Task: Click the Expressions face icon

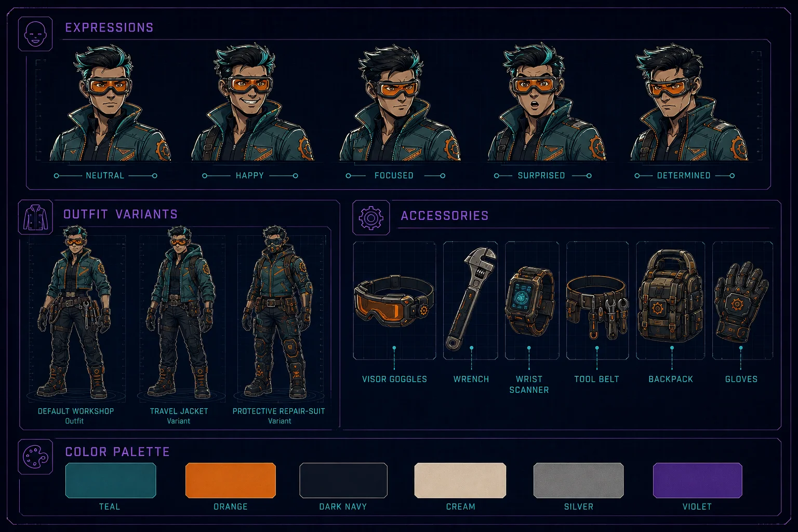Action: point(35,34)
